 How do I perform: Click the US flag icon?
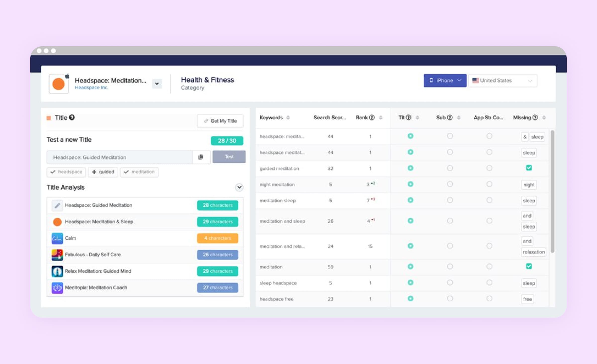tap(475, 81)
